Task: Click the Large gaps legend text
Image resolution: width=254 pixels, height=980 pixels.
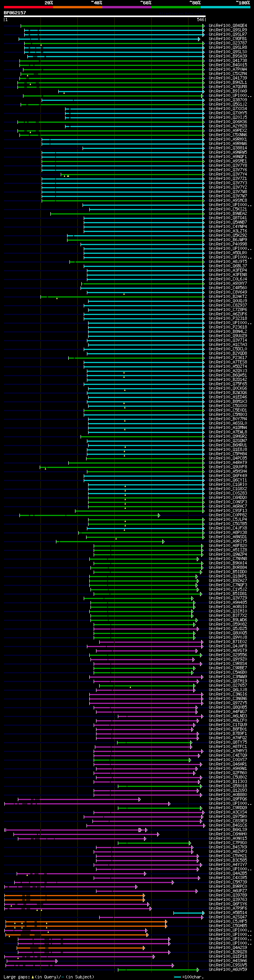Action: click(x=49, y=976)
